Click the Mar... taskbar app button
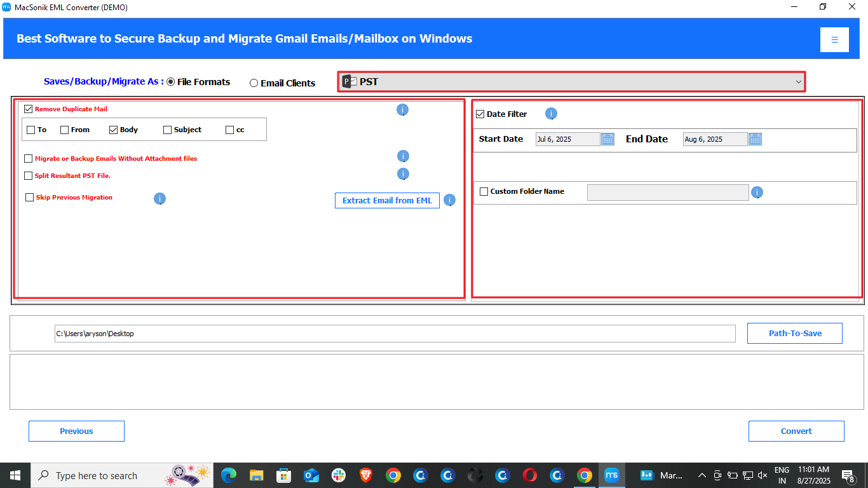 tap(661, 475)
